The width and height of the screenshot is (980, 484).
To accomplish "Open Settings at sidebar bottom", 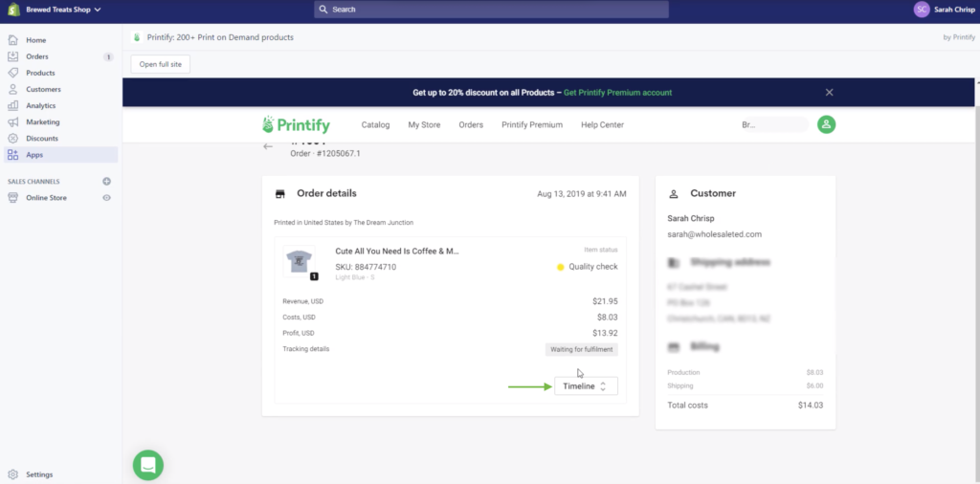I will click(x=39, y=474).
